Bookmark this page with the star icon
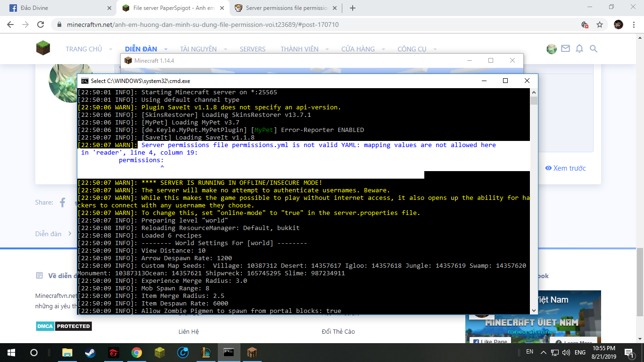The image size is (644, 362). click(600, 25)
